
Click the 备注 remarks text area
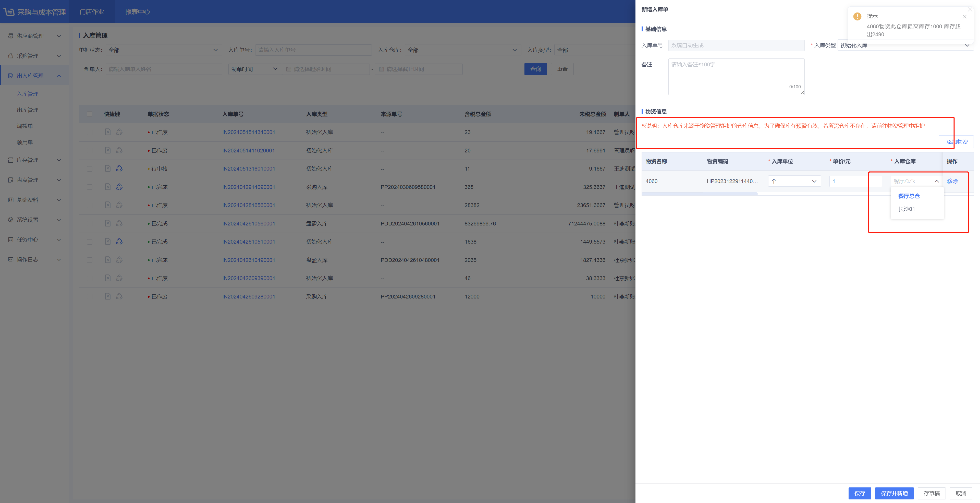tap(736, 77)
